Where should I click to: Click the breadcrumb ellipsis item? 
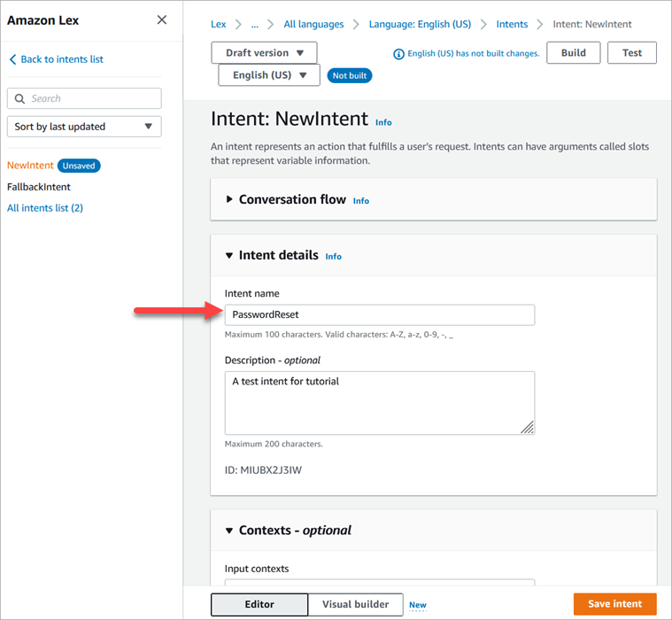[x=254, y=25]
